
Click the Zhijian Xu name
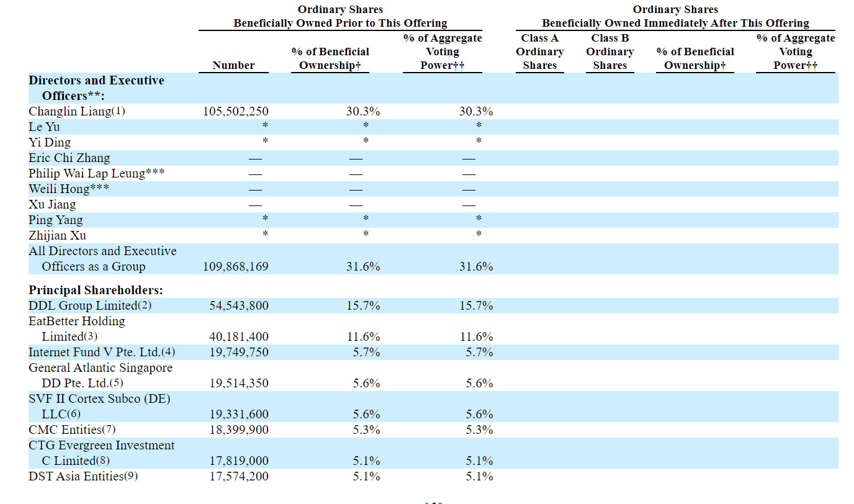[x=57, y=236]
